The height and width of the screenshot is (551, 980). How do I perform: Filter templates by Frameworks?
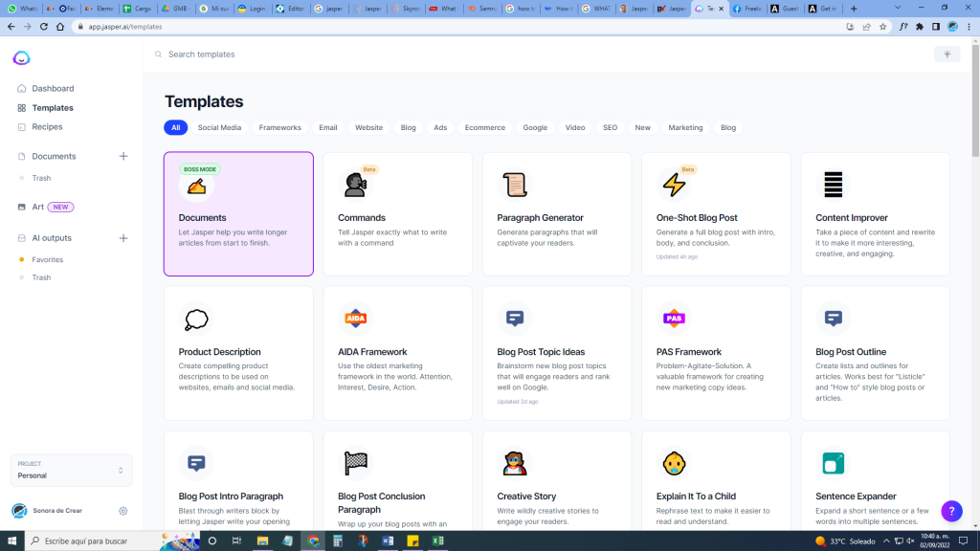tap(280, 127)
